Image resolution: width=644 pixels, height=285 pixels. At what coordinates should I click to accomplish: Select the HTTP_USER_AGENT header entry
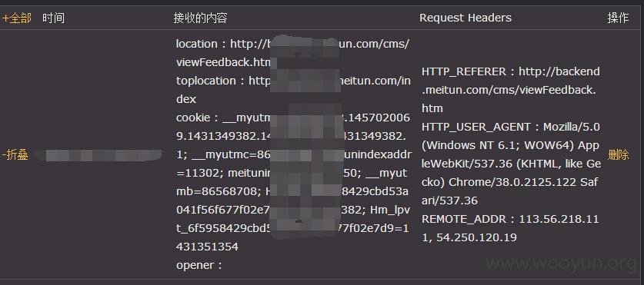511,164
